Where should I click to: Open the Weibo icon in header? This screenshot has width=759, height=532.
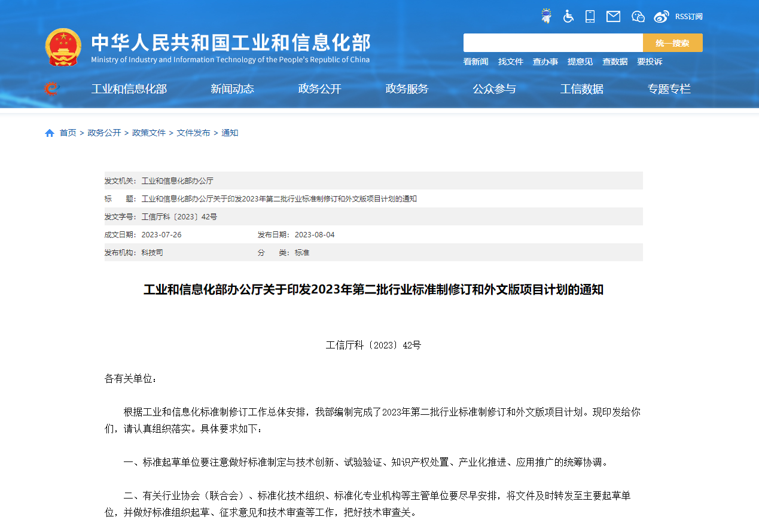pos(662,16)
